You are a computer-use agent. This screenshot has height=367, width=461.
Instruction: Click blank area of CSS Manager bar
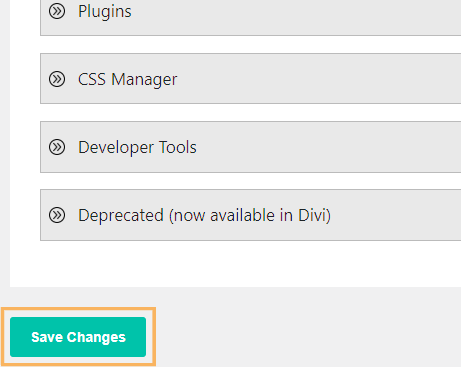[x=317, y=79]
